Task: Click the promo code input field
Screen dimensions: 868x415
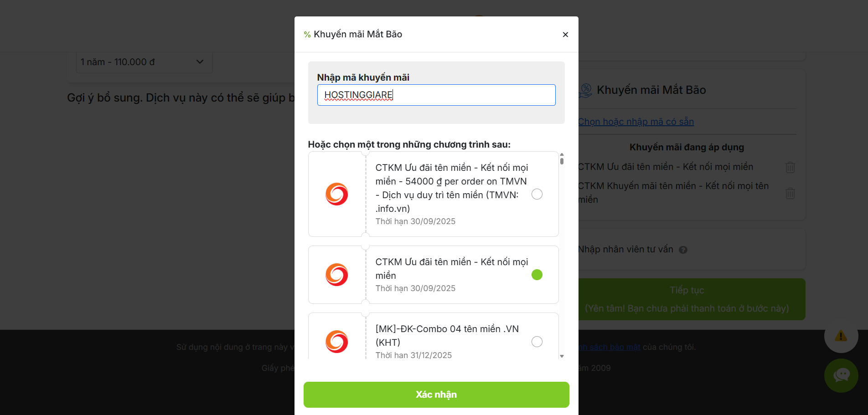Action: tap(436, 95)
